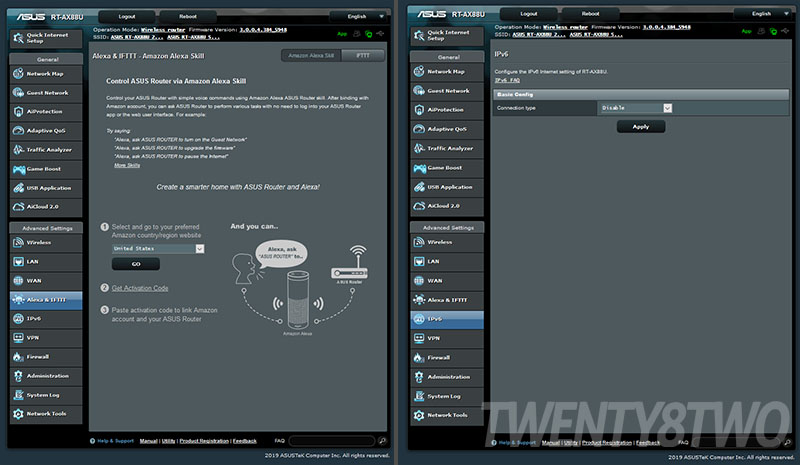800x465 pixels.
Task: Open Network Tools in left window sidebar
Action: (46, 414)
